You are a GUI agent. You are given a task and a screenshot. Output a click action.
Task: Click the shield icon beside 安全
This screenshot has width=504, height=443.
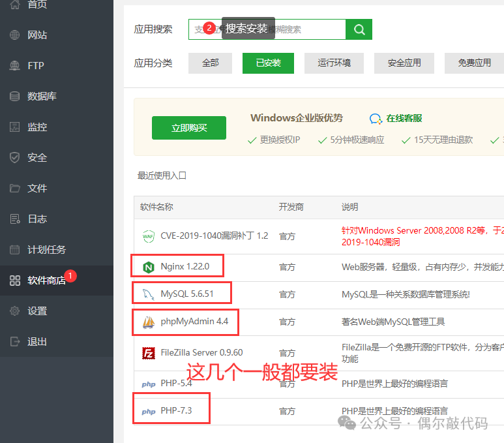15,157
